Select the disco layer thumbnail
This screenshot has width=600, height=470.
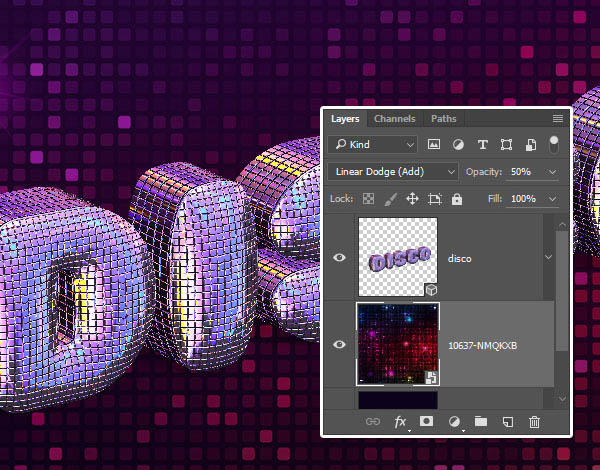tap(397, 258)
